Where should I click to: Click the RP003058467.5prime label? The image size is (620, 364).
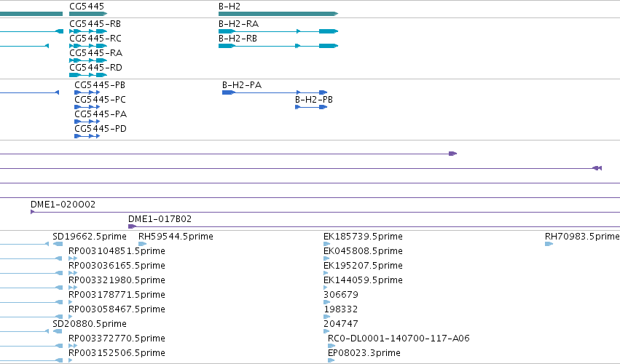tap(117, 309)
